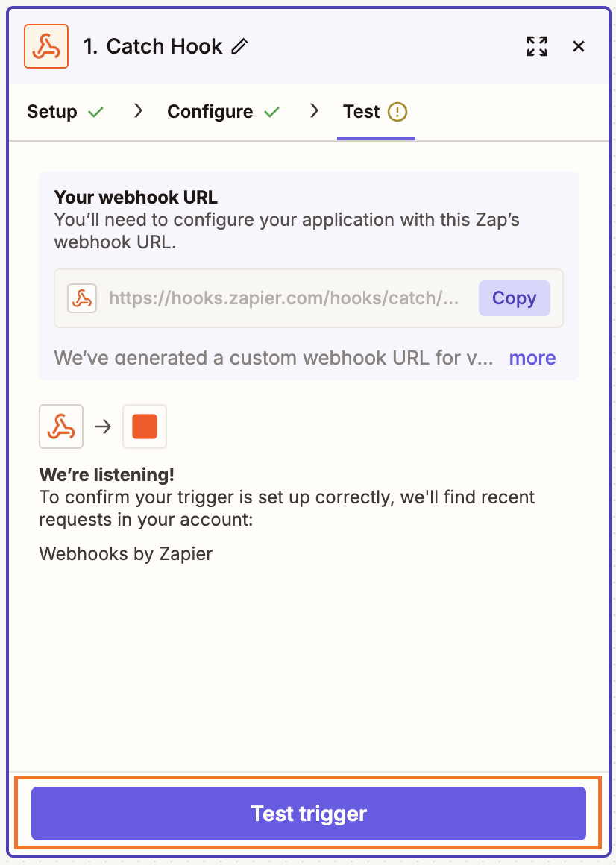Close the Catch Hook panel

[579, 46]
